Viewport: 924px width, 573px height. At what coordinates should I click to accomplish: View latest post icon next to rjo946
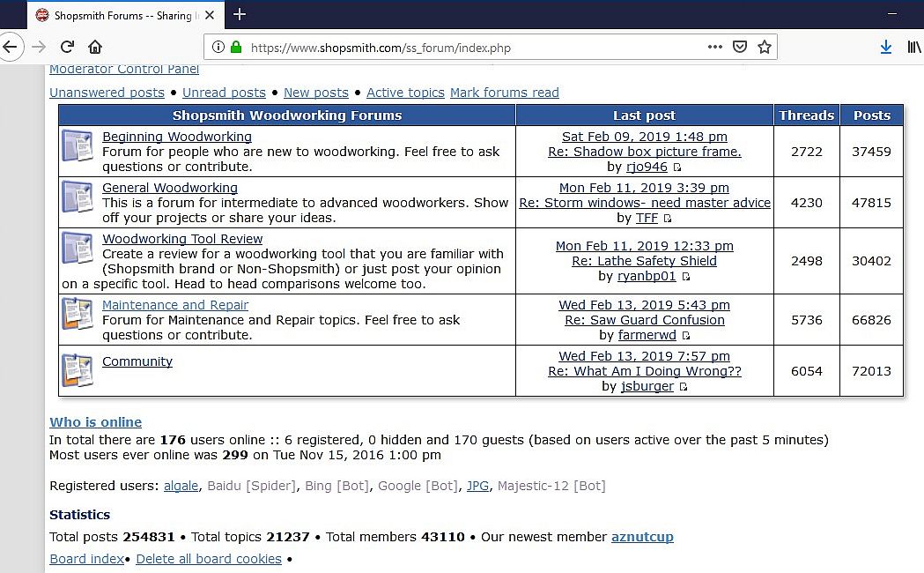coord(677,167)
